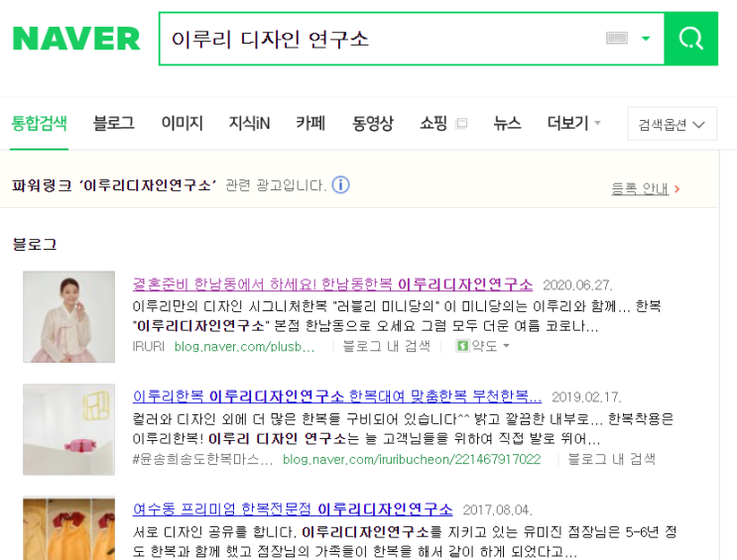Click 블로그 내 검색 under first result

387,346
